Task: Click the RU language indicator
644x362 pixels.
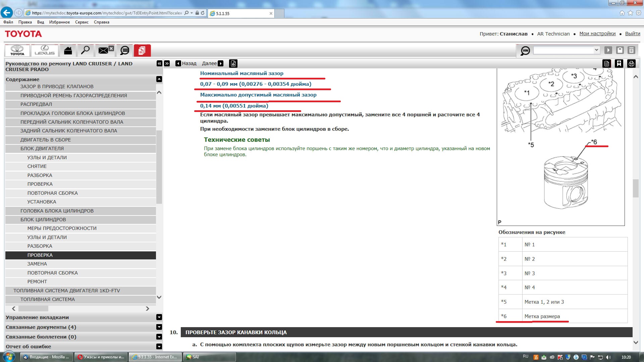Action: coord(525,356)
